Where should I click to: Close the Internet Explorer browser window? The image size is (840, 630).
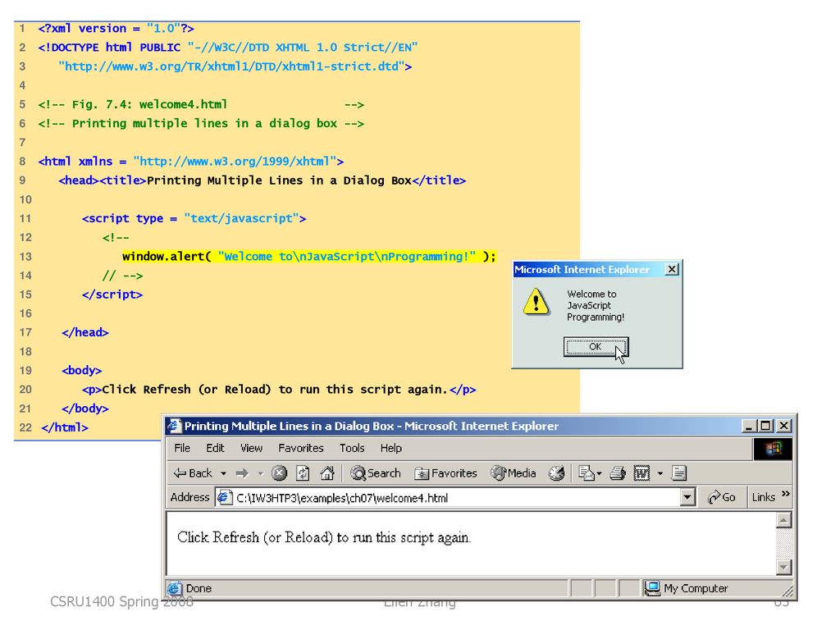click(x=783, y=426)
